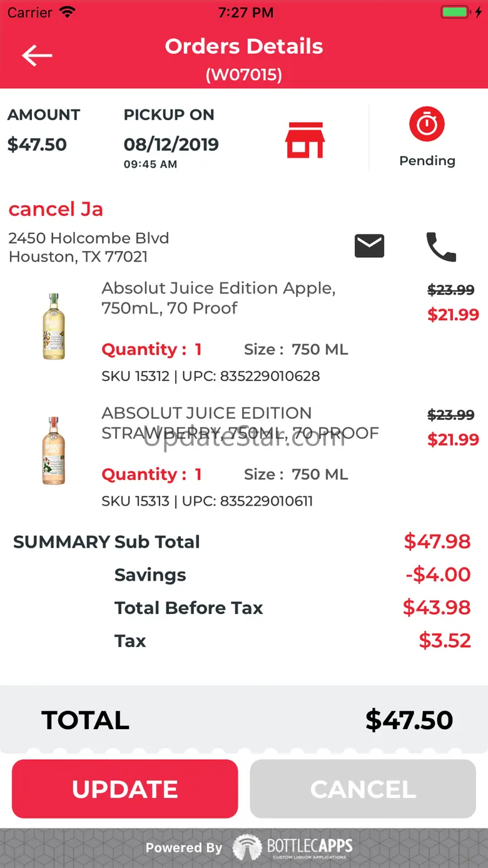
Task: Call the customer via phone icon
Action: coord(441,247)
